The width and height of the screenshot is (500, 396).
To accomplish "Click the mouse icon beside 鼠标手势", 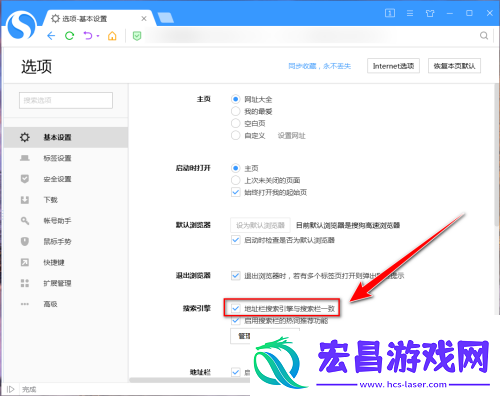I will (25, 241).
